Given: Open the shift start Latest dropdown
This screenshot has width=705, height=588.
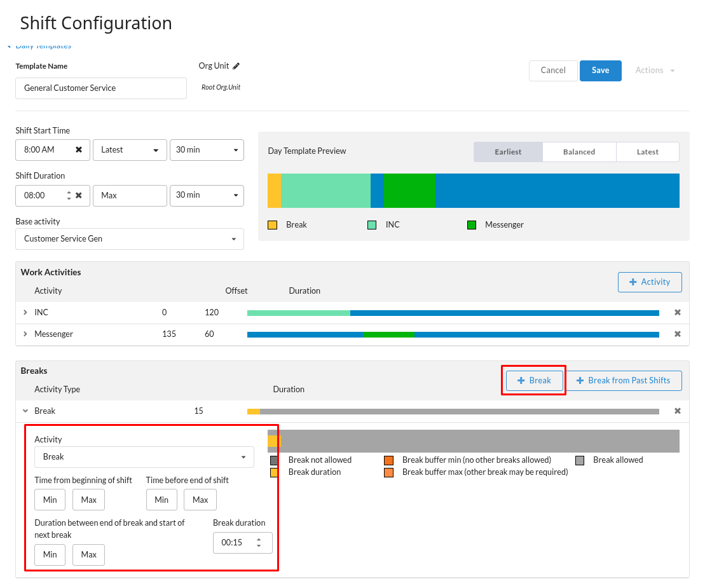Looking at the screenshot, I should point(130,150).
